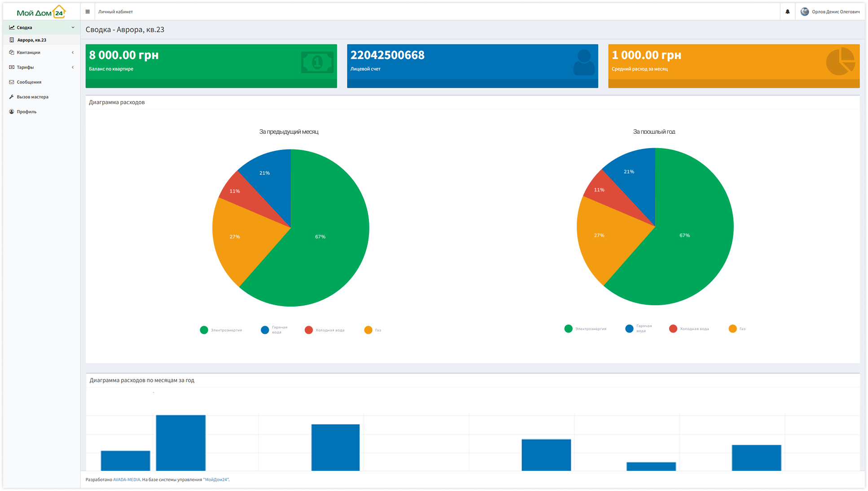Viewport: 868px width, 491px height.
Task: Click the Профиль user circle icon
Action: pyautogui.click(x=12, y=112)
